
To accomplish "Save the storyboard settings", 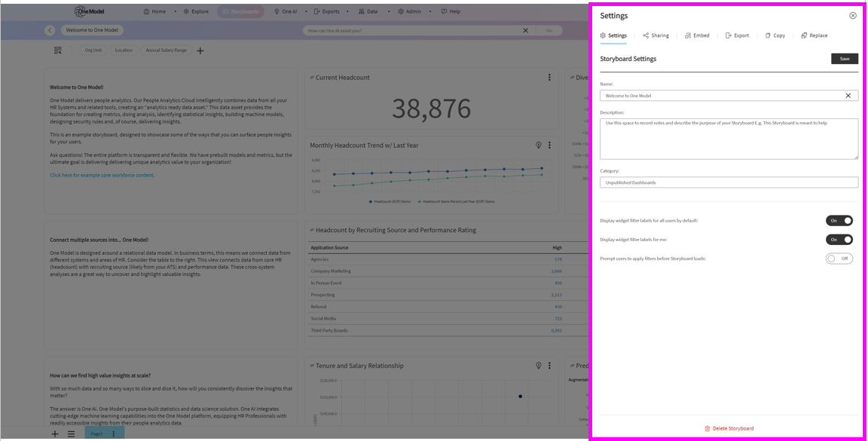I will 844,59.
